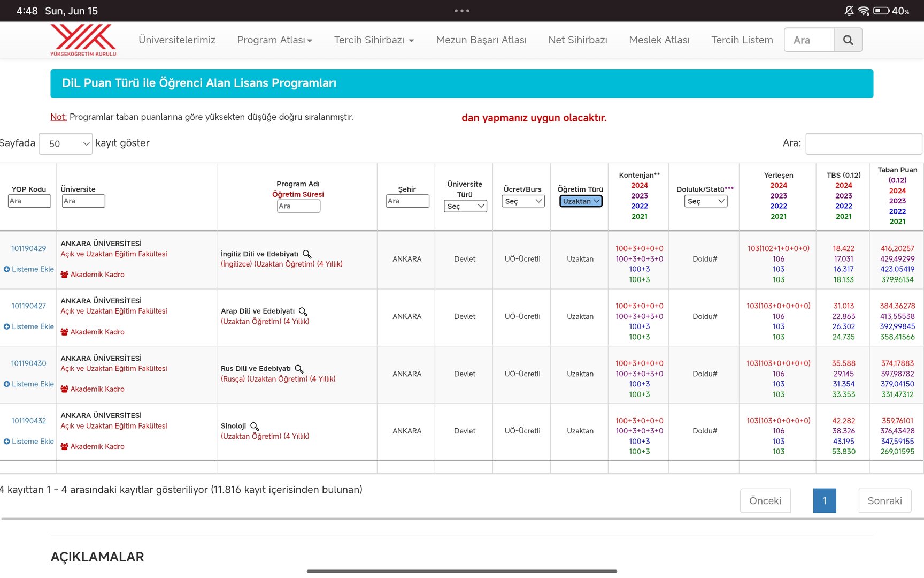Click Taban Puan value 416,20257
This screenshot has height=578, width=924.
pos(897,248)
